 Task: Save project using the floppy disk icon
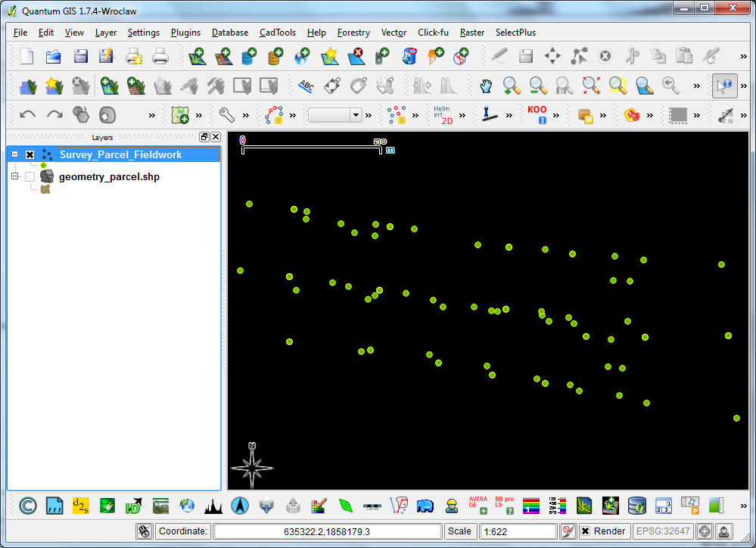80,57
